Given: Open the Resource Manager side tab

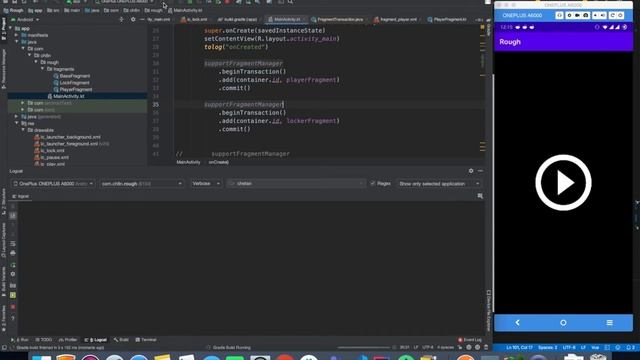Looking at the screenshot, I should pos(4,69).
